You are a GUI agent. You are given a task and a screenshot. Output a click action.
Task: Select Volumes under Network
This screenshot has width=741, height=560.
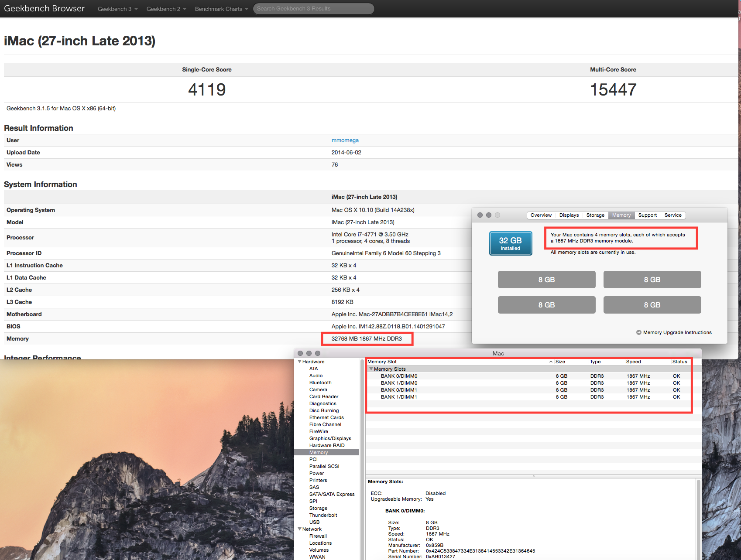(x=319, y=550)
